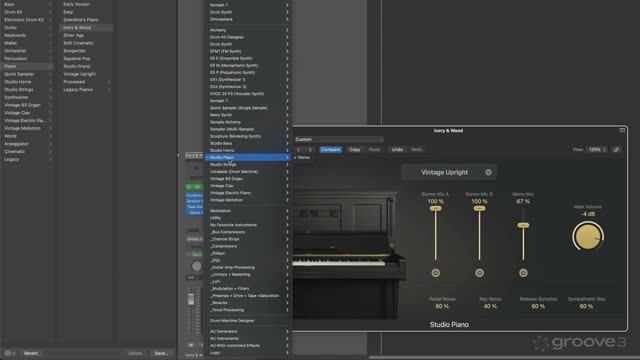This screenshot has width=640, height=360.
Task: Select Electronic Drum Kit library category
Action: [x=27, y=20]
